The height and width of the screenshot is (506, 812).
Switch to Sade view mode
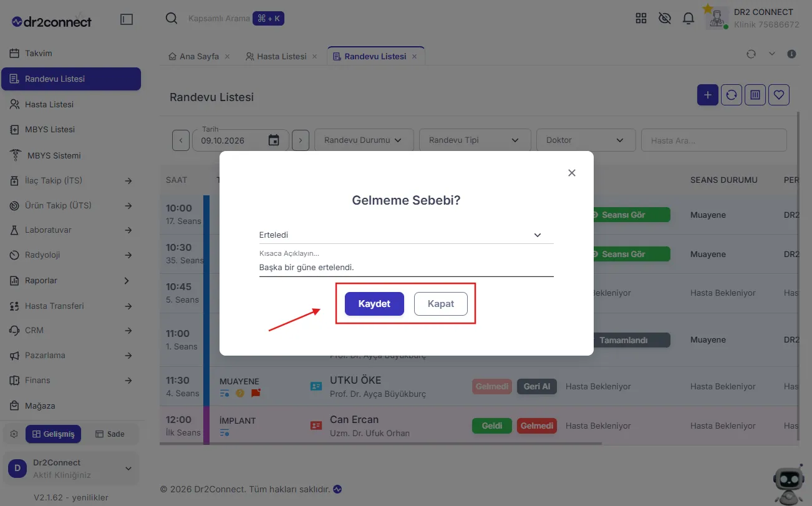tap(110, 434)
